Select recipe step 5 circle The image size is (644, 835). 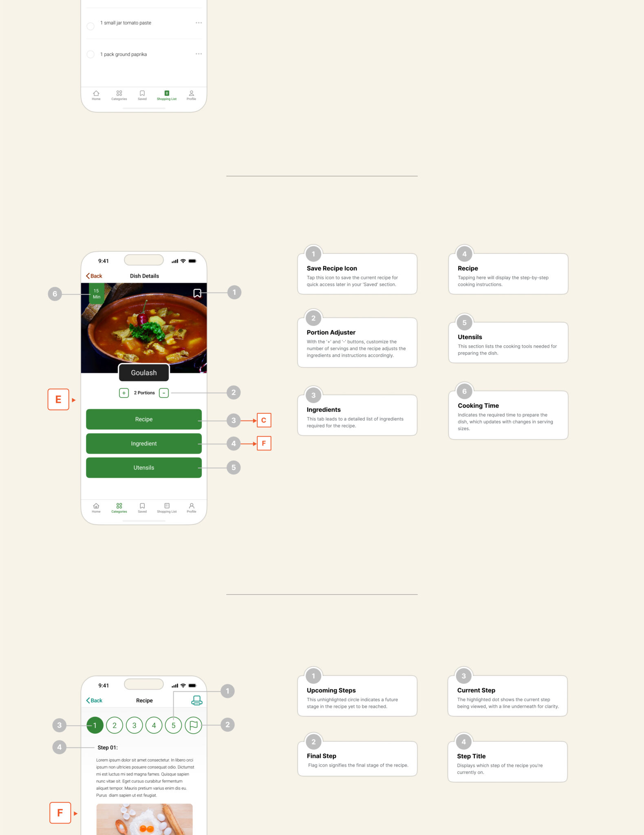pos(174,725)
